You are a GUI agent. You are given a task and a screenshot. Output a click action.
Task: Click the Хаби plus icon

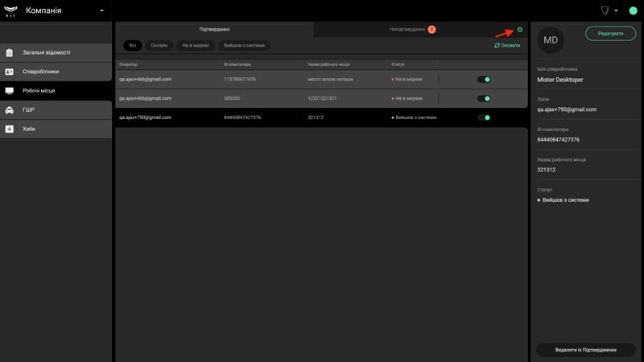pyautogui.click(x=10, y=129)
